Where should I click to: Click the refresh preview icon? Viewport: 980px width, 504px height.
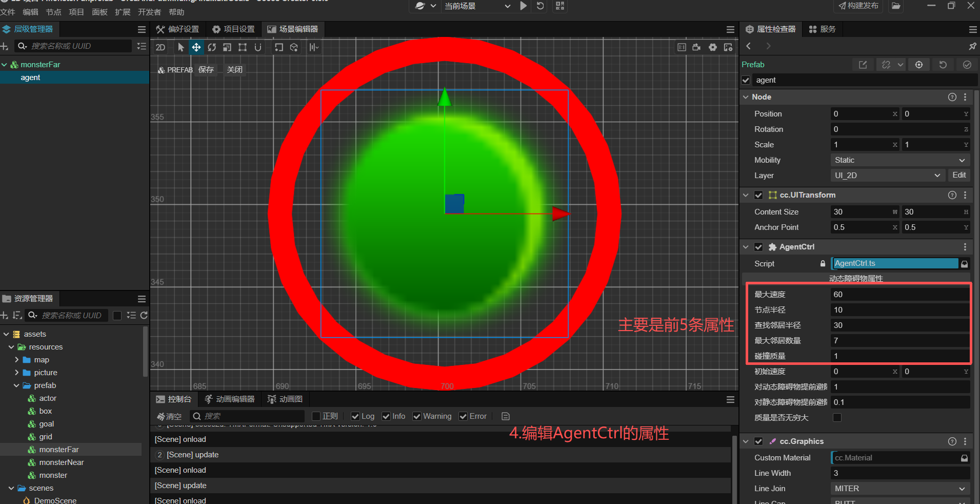coord(540,6)
